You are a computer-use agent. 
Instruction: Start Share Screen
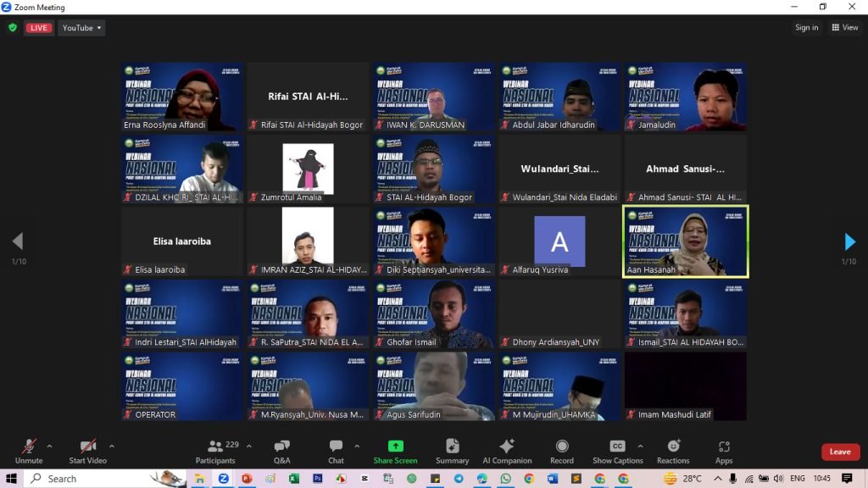tap(395, 451)
